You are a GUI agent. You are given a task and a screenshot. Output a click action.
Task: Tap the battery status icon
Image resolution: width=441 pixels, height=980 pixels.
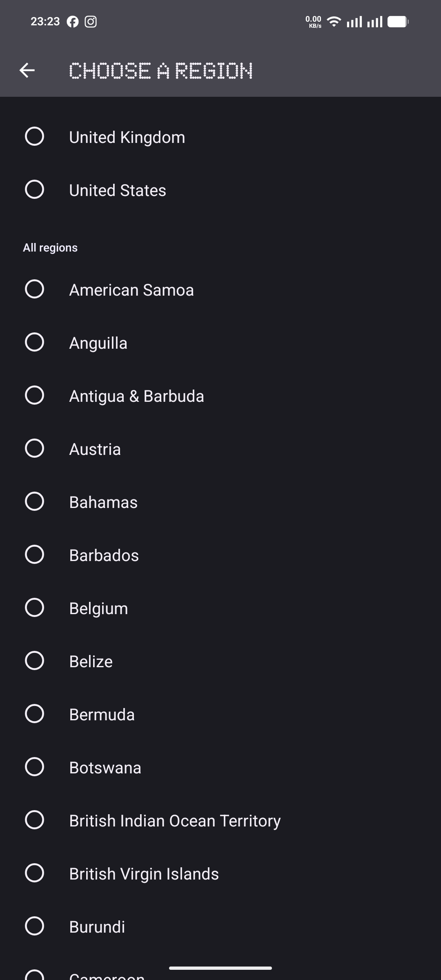tap(398, 22)
